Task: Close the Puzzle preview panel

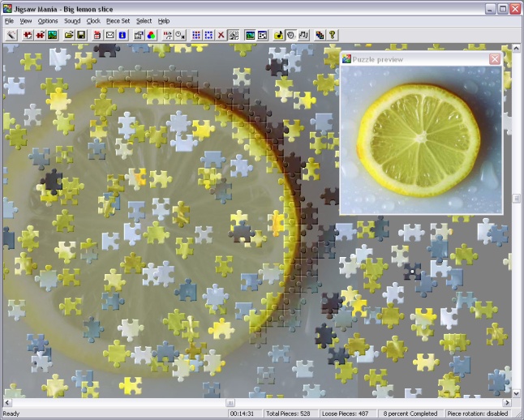Action: (495, 59)
